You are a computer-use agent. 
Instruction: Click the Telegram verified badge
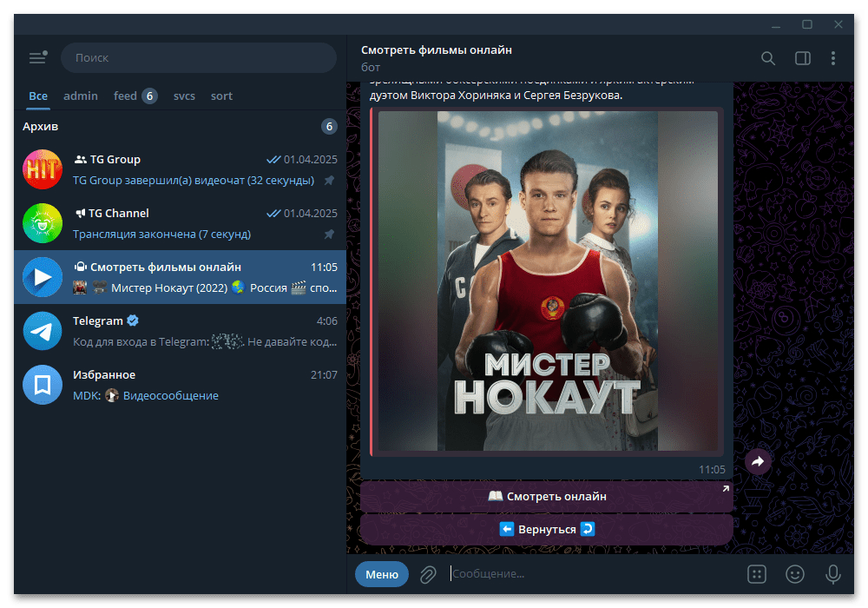(133, 321)
